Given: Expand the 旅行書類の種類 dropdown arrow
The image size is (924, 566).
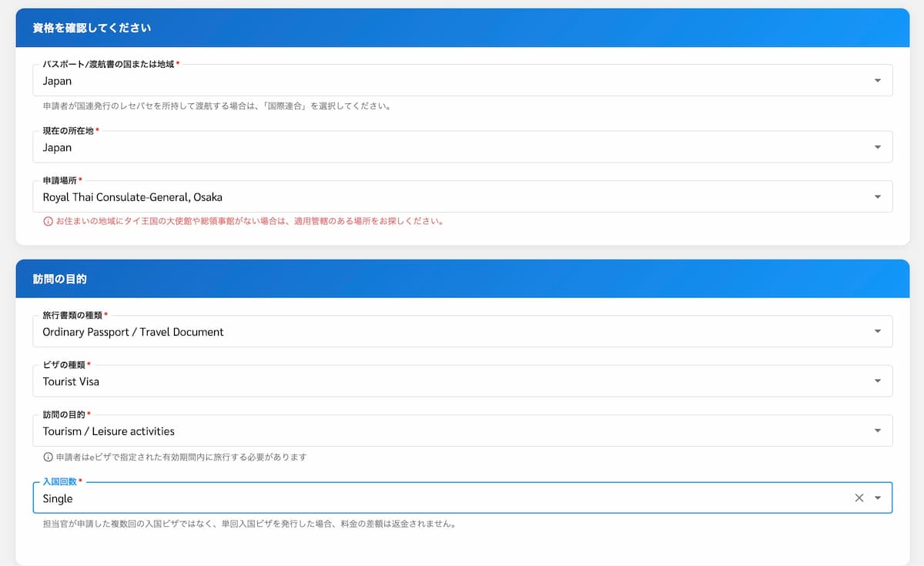Looking at the screenshot, I should 878,332.
